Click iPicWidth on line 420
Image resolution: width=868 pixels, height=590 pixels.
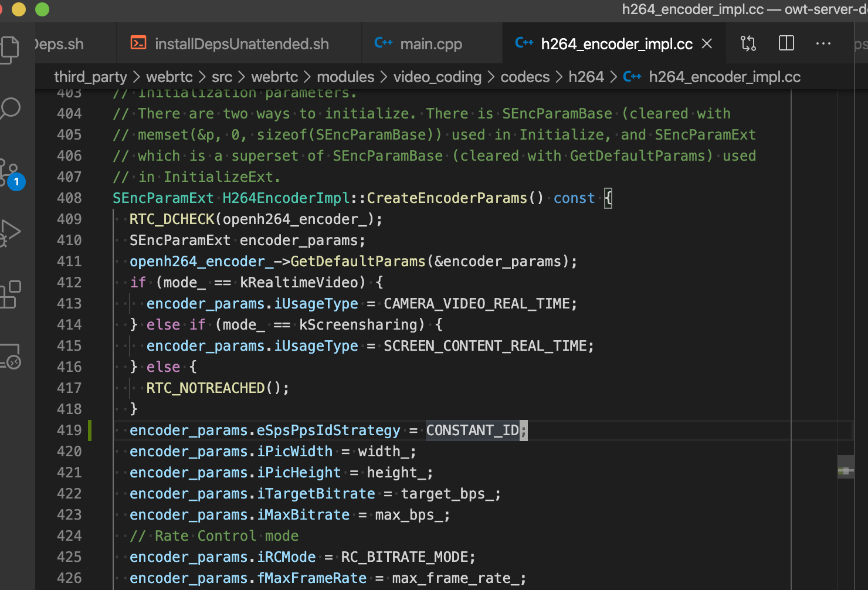click(294, 452)
